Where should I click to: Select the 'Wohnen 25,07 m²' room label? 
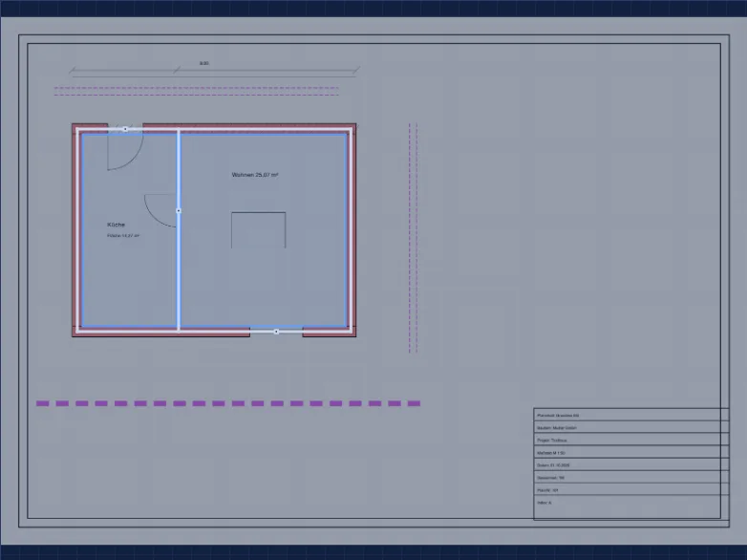tap(255, 175)
